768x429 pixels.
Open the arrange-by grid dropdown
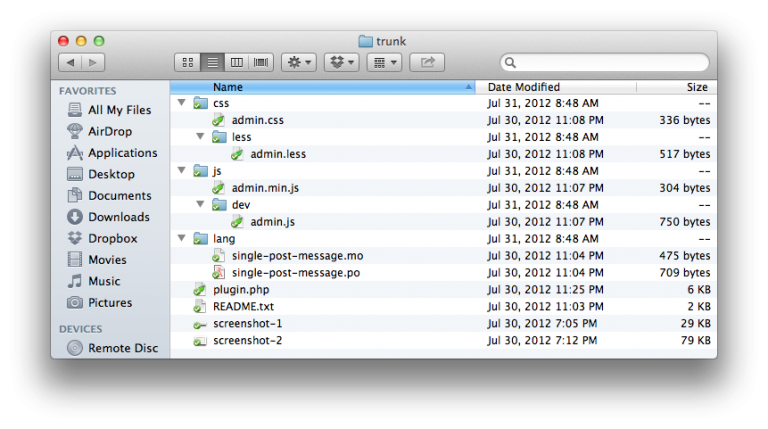pos(384,62)
